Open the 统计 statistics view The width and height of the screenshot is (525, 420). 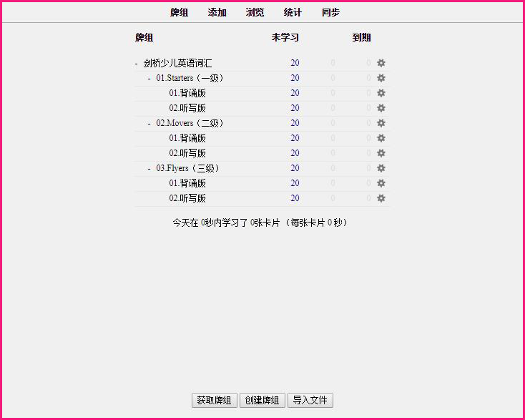(x=293, y=13)
